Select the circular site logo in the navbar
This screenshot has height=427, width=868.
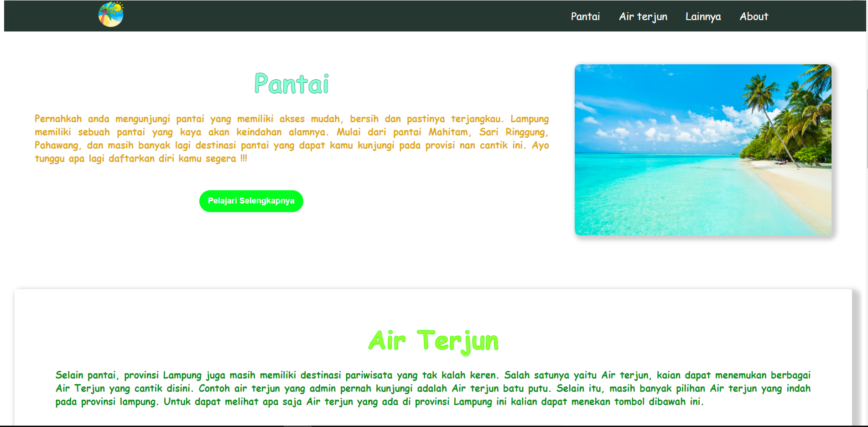(x=110, y=15)
